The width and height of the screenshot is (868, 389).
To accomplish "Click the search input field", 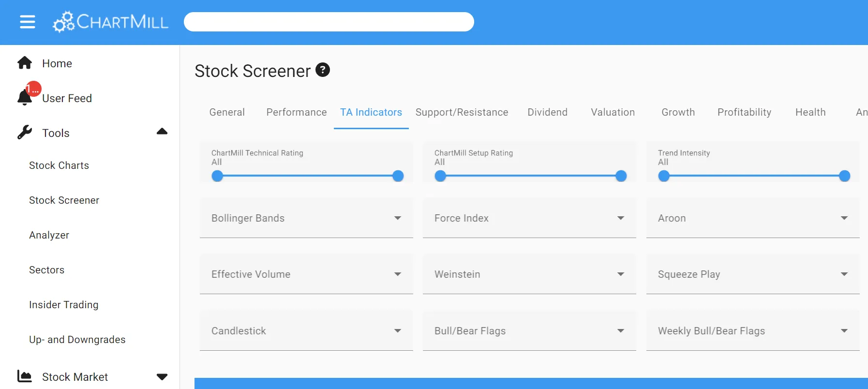I will click(329, 22).
